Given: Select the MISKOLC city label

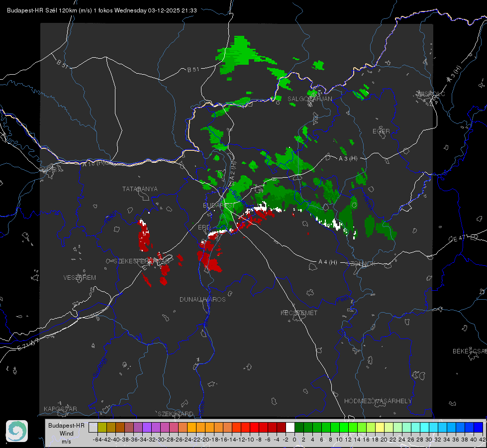Looking at the screenshot, I should [x=431, y=94].
